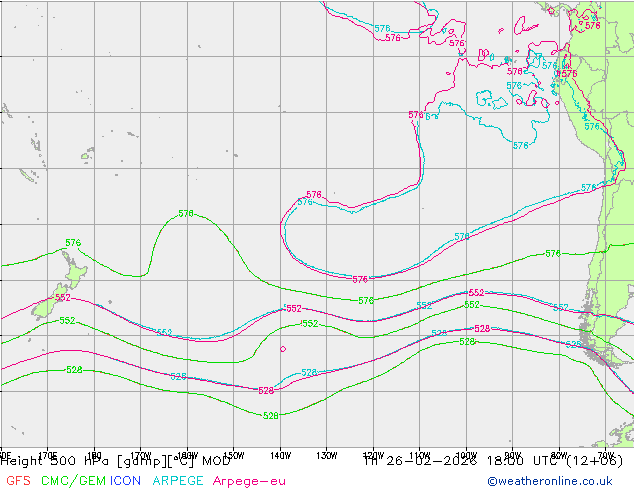
Task: Click the blue ICON legend label
Action: pos(125,481)
